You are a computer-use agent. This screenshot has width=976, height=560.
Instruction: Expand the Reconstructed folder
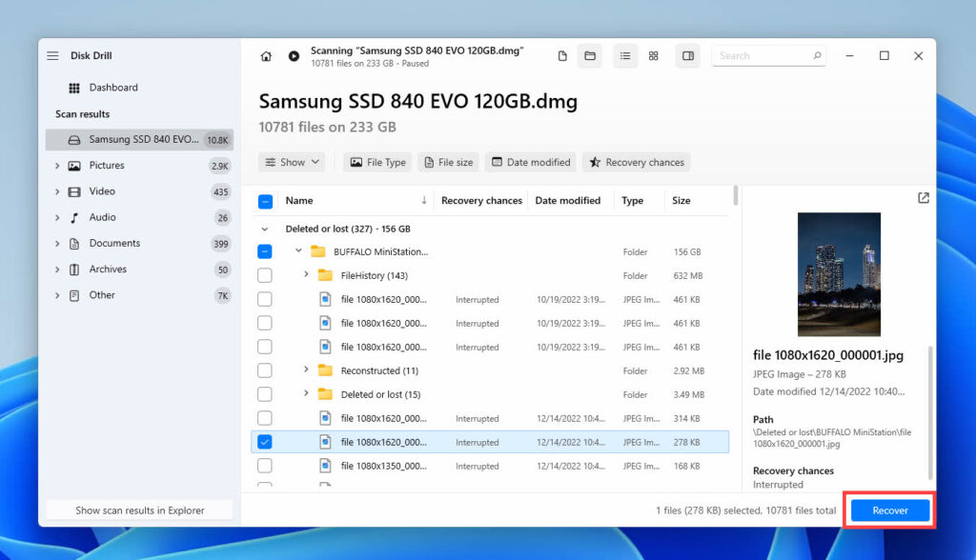click(x=305, y=370)
